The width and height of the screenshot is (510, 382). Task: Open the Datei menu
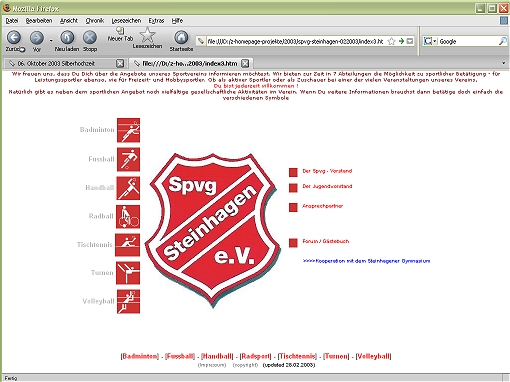click(12, 21)
